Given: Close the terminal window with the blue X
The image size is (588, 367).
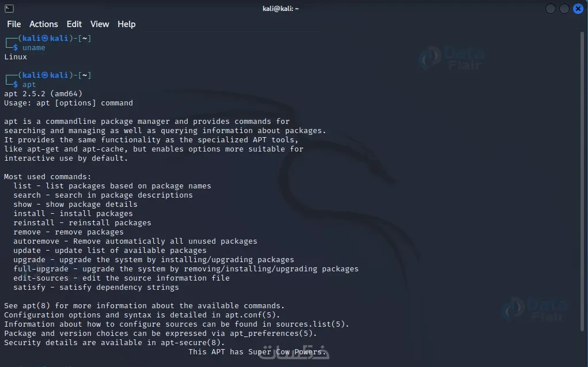Looking at the screenshot, I should tap(578, 9).
